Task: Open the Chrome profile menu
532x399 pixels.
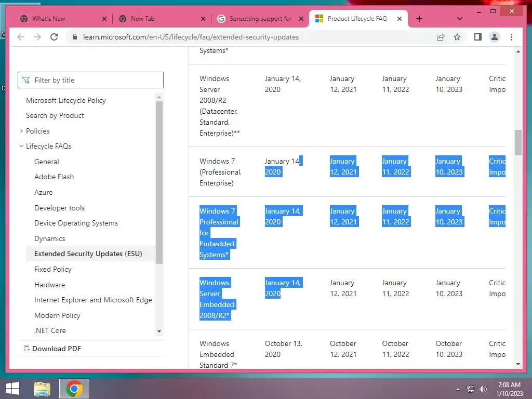Action: 495,37
